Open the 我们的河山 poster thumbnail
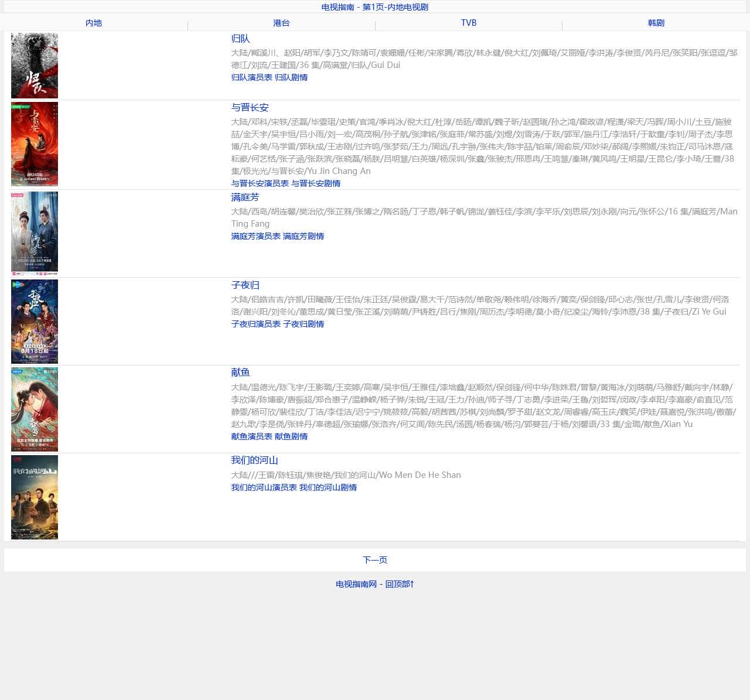This screenshot has height=700, width=750. tap(35, 497)
